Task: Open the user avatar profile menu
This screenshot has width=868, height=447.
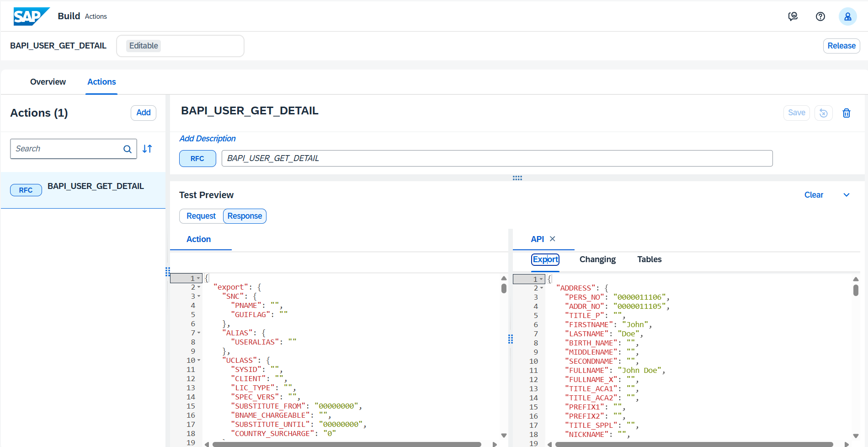Action: click(848, 16)
